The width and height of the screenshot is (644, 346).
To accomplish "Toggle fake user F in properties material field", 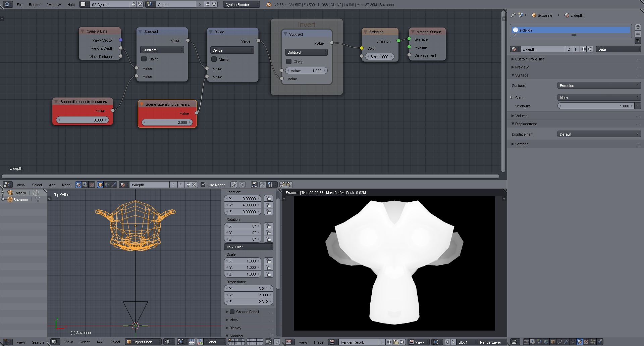I will (x=576, y=49).
